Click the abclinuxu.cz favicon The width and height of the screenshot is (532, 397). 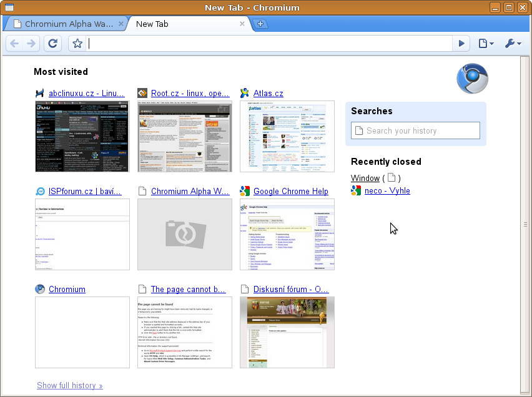[x=40, y=93]
